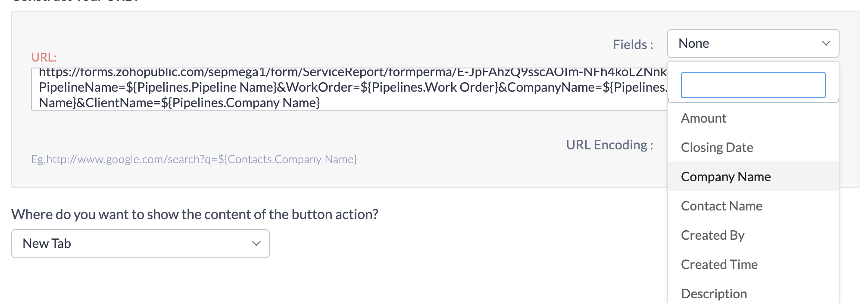Choose Created Time from the list
This screenshot has width=868, height=303.
pos(719,265)
